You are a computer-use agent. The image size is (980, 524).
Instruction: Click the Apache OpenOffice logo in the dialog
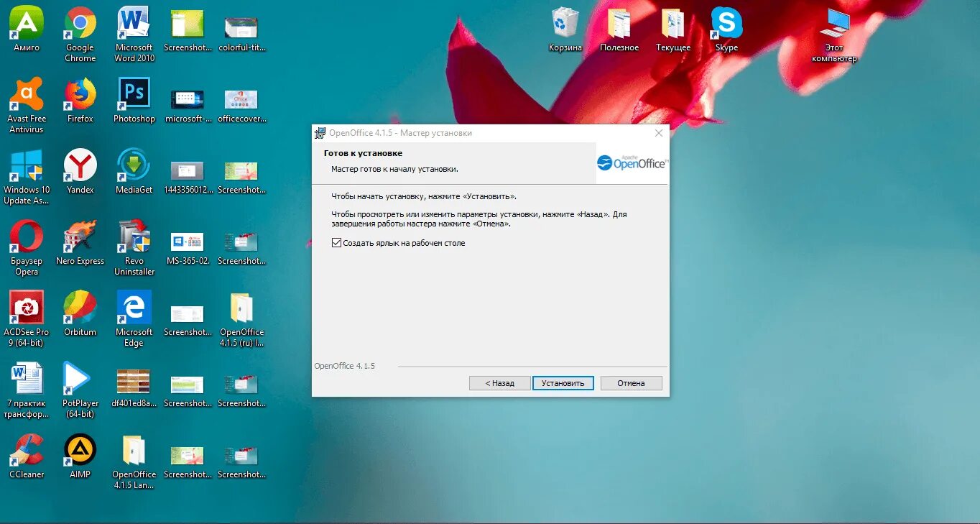click(x=632, y=163)
